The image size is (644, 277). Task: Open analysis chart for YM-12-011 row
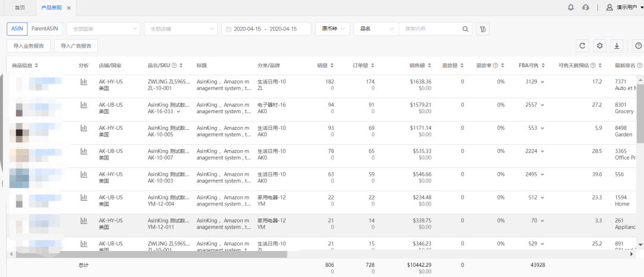[84, 221]
